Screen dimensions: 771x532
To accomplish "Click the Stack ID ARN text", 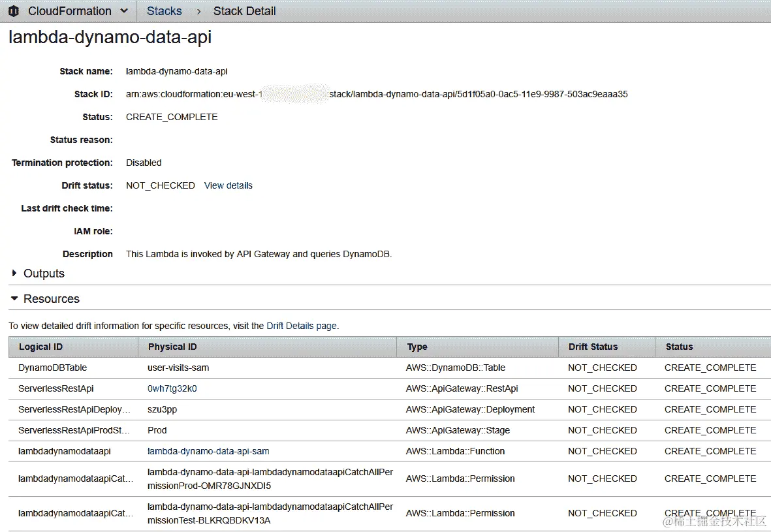I will coord(377,94).
